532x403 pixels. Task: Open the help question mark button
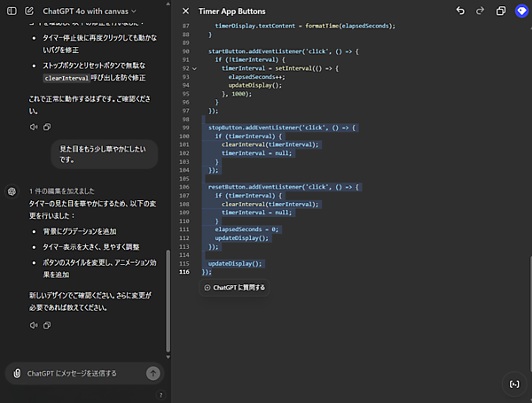pyautogui.click(x=160, y=395)
